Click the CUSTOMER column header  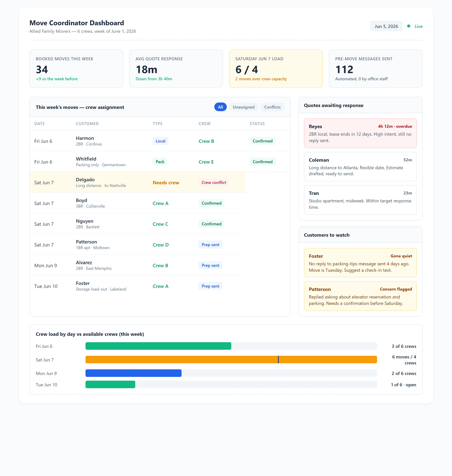coord(87,124)
